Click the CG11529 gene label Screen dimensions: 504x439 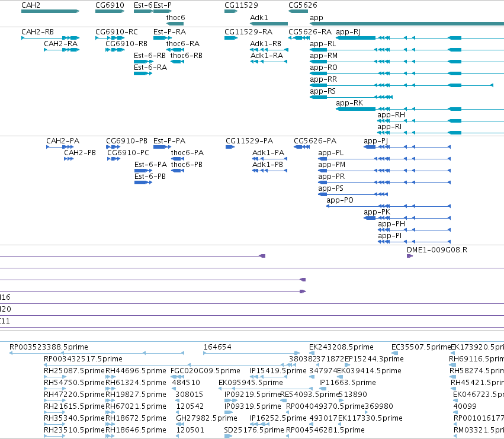click(241, 5)
